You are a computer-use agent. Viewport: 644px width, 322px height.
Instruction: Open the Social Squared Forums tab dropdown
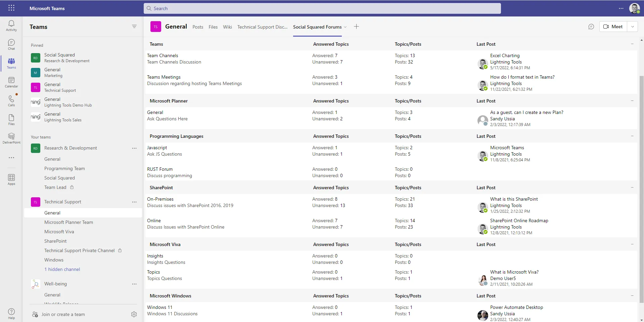click(346, 27)
